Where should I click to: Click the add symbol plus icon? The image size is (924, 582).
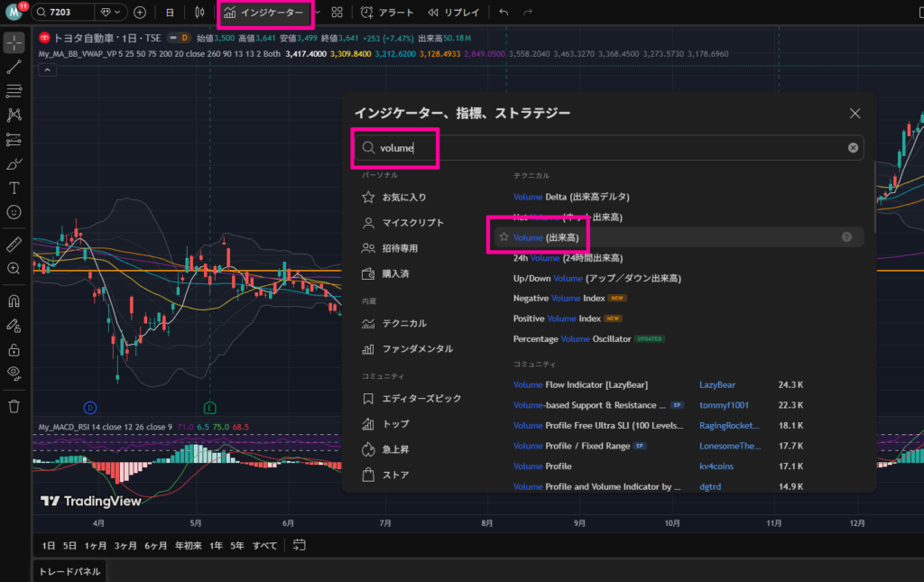[x=140, y=13]
